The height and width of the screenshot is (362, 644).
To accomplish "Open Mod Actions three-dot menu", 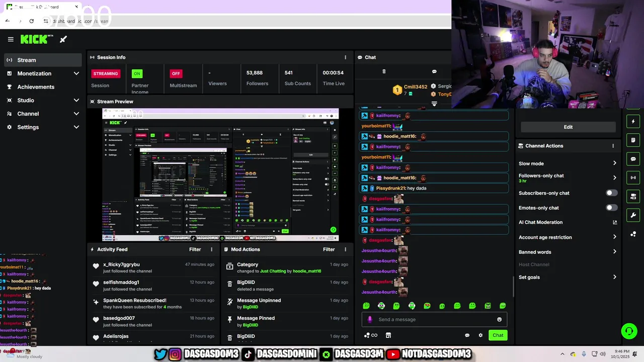I will click(345, 249).
